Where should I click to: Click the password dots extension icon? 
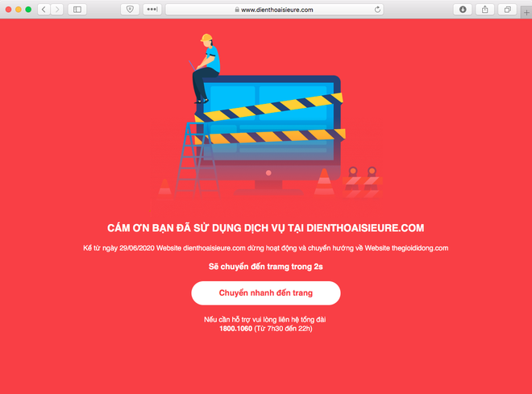[x=152, y=10]
